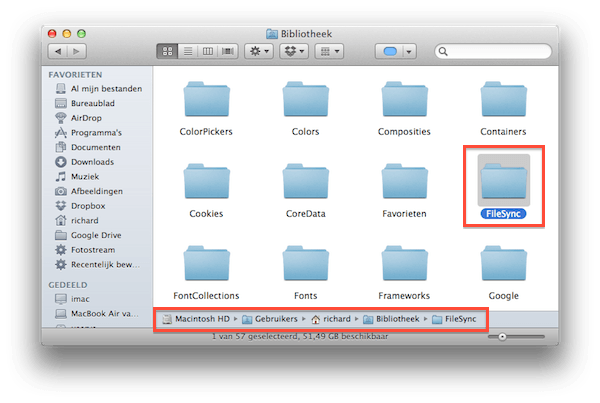Select the ColorPickers folder
Image resolution: width=600 pixels, height=403 pixels.
(x=206, y=109)
